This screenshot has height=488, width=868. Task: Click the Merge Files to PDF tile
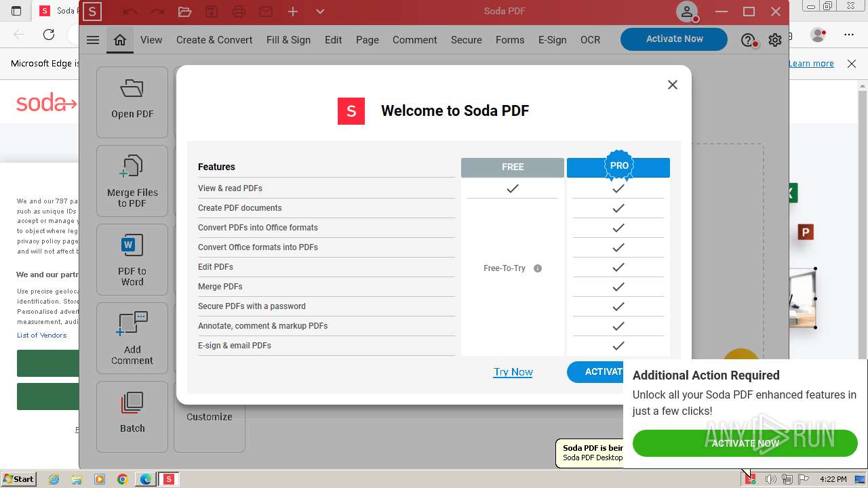coord(132,181)
